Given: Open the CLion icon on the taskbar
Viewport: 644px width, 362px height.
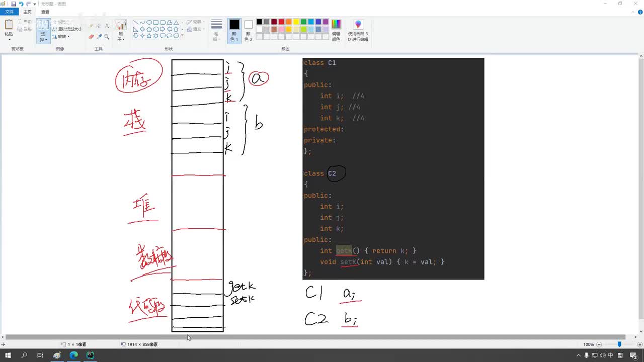Looking at the screenshot, I should click(x=90, y=355).
